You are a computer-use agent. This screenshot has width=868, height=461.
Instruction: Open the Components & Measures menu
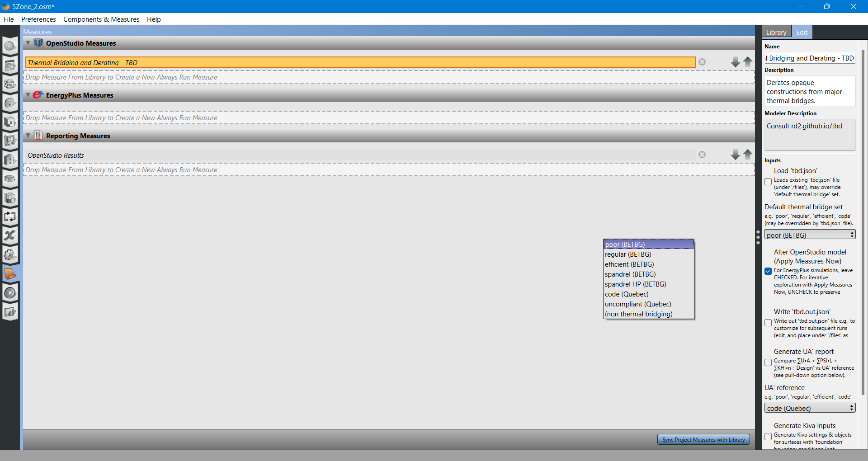click(x=101, y=19)
